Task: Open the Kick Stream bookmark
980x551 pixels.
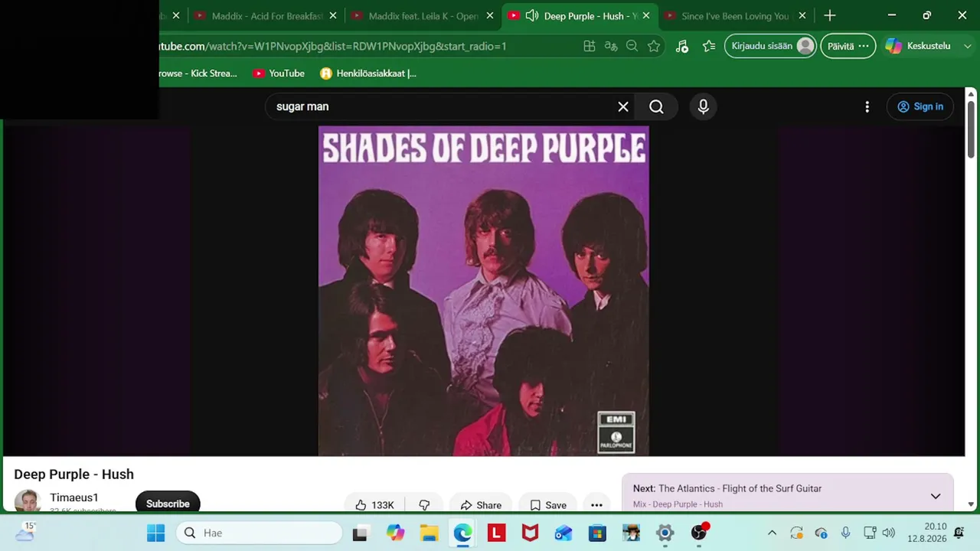Action: 198,73
